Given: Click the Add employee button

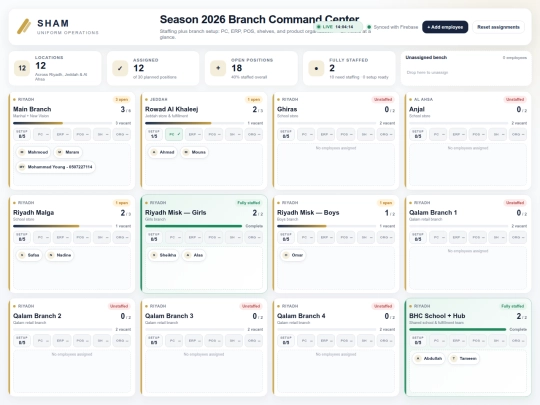Looking at the screenshot, I should pos(445,27).
